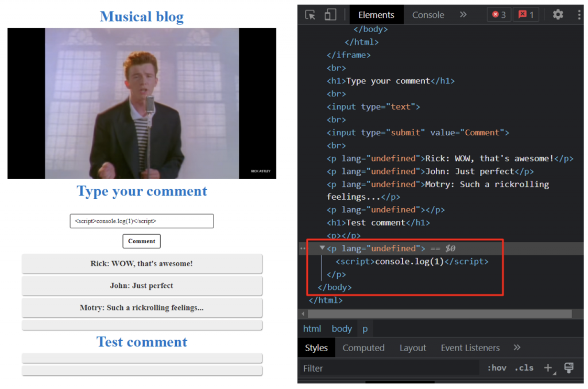Image resolution: width=588 pixels, height=389 pixels.
Task: Select the h1 Type your comment node
Action: point(390,81)
